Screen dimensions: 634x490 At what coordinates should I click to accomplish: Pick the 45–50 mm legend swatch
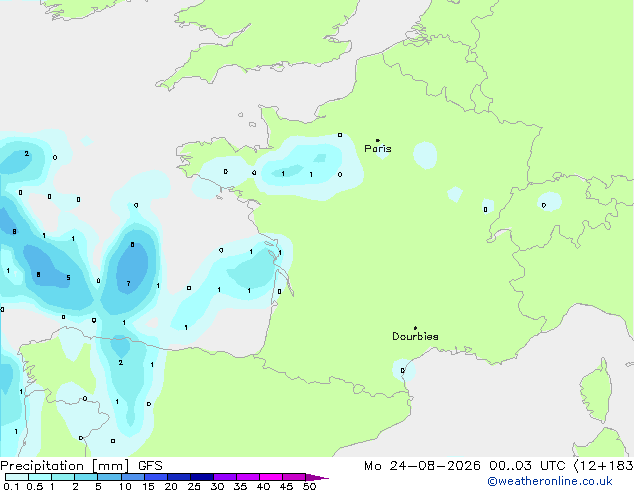(x=294, y=477)
